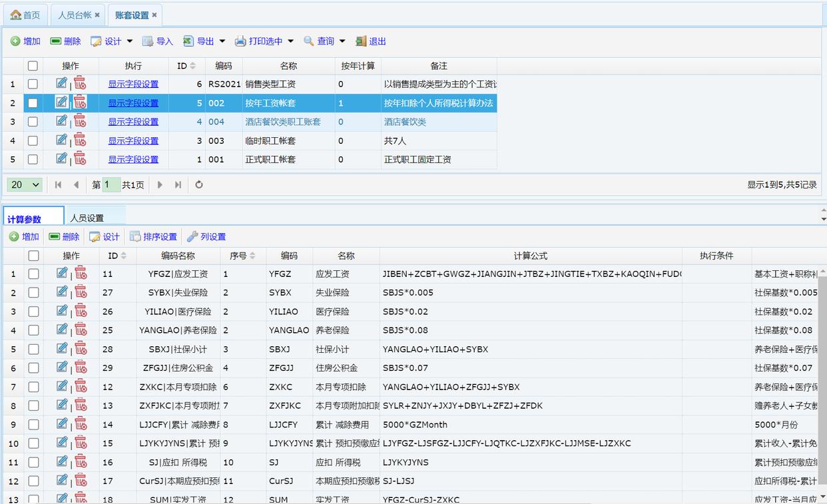The height and width of the screenshot is (504, 827).
Task: Open the 人员设置 tab
Action: (87, 218)
